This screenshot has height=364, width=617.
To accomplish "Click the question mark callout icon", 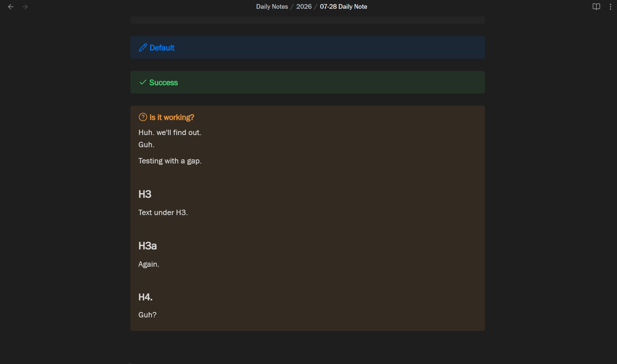I will tap(143, 117).
